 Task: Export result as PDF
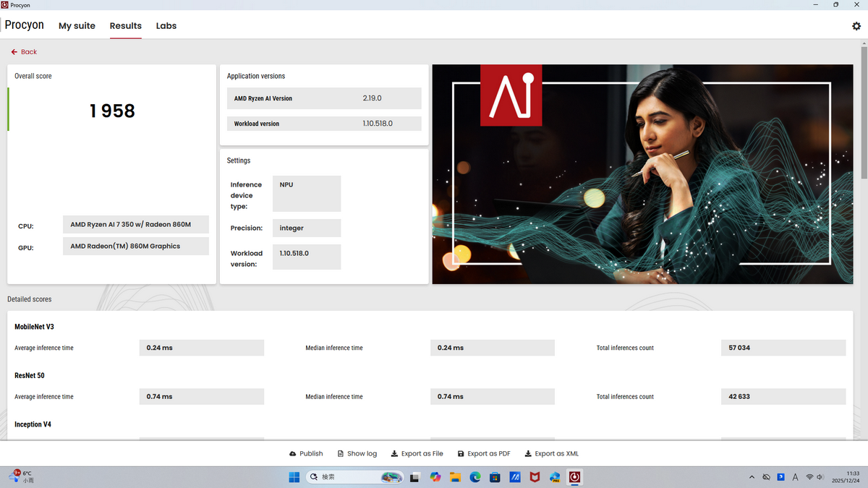coord(484,454)
